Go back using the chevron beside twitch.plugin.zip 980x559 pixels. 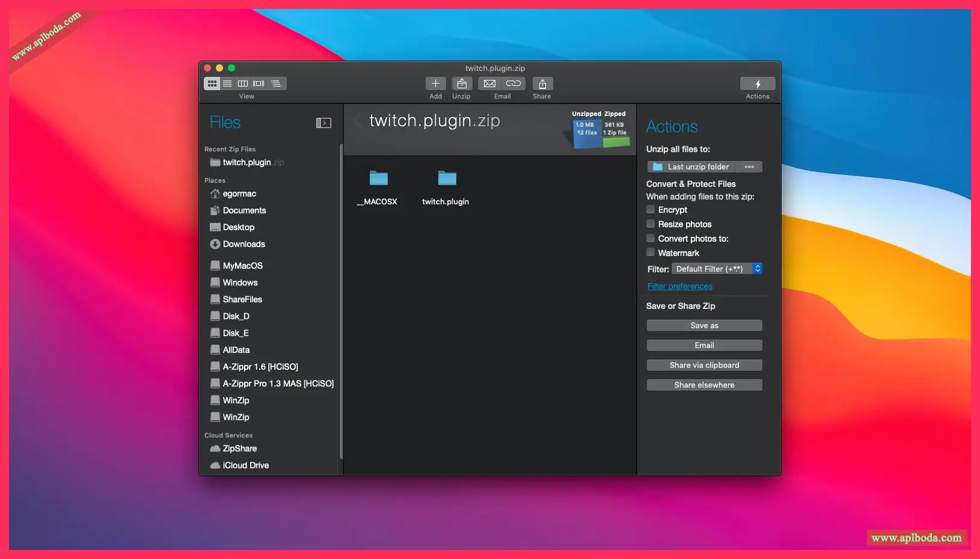point(357,120)
